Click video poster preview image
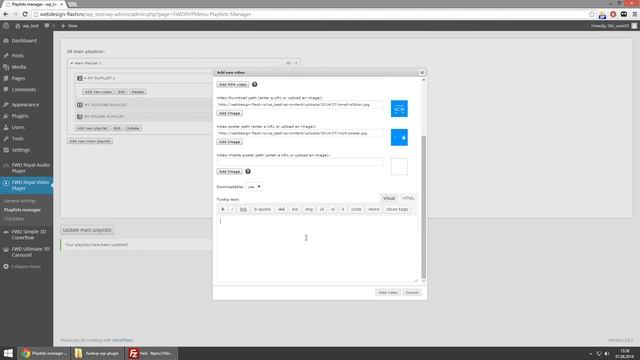The height and width of the screenshot is (360, 640). coord(399,138)
